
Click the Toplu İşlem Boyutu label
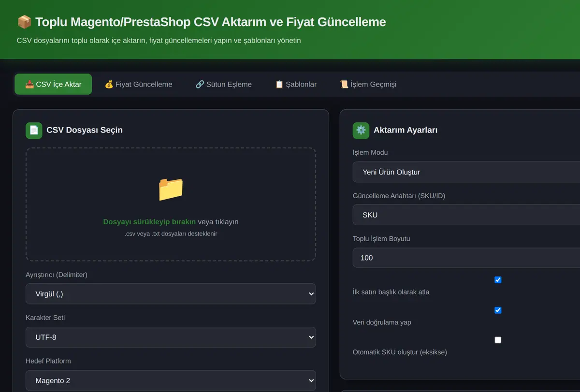(381, 239)
